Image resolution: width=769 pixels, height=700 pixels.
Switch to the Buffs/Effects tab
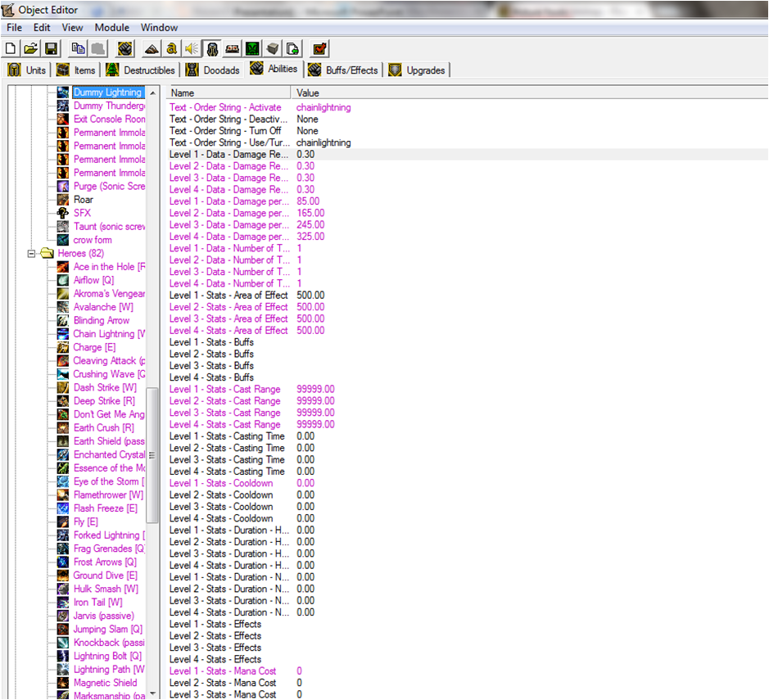343,70
